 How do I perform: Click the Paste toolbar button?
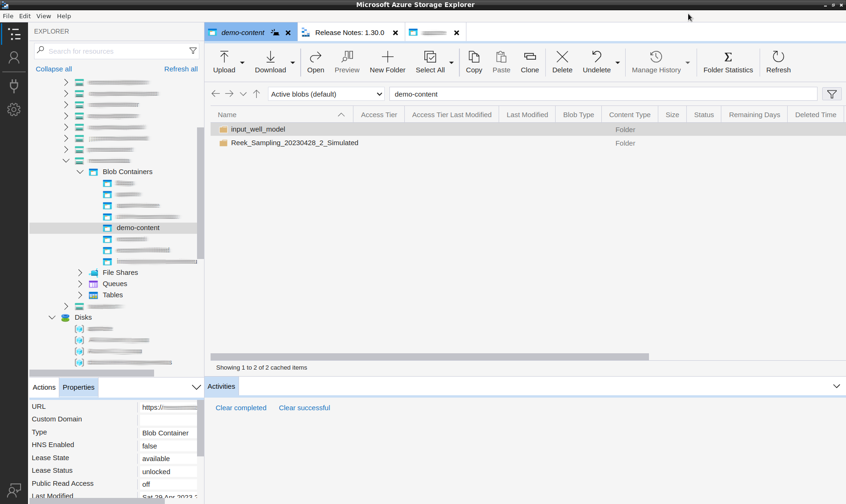(x=501, y=62)
